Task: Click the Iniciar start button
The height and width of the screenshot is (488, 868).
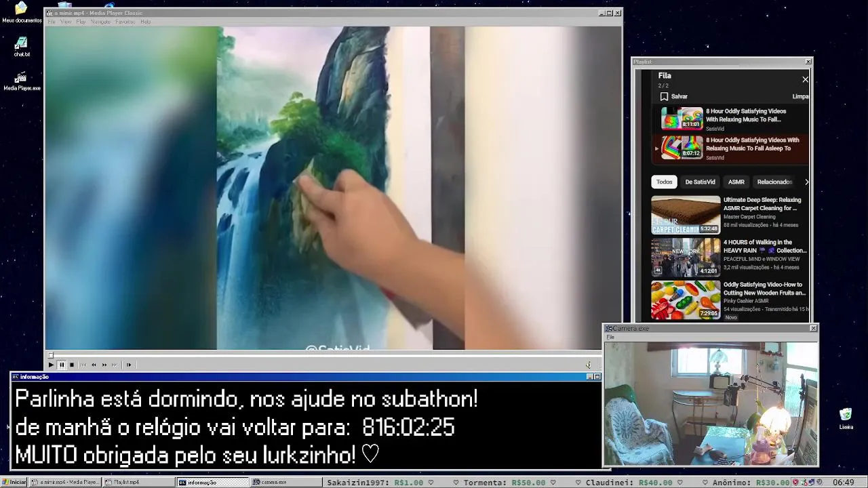Action: (x=14, y=482)
